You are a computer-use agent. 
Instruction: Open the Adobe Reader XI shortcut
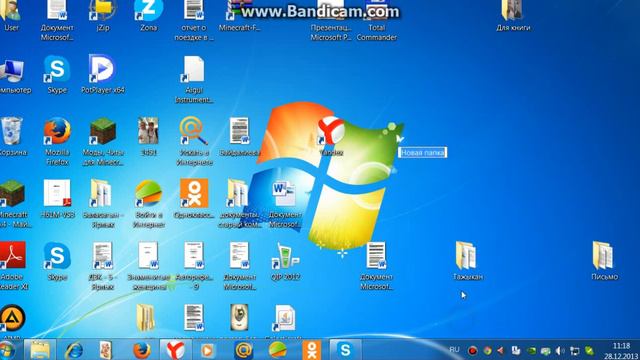coord(13,265)
